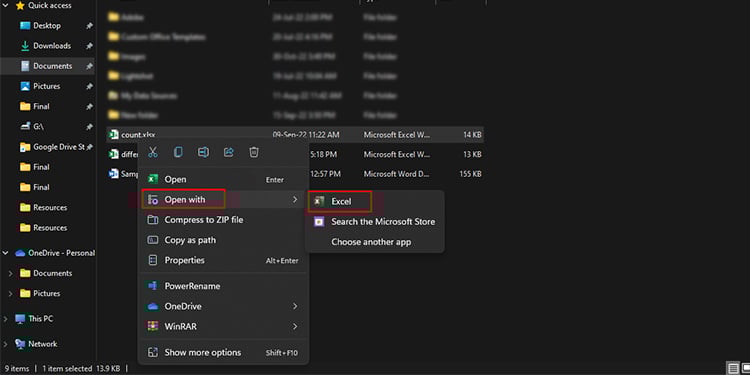Click the count.xlsx Excel file icon
The image size is (750, 375).
[x=113, y=135]
